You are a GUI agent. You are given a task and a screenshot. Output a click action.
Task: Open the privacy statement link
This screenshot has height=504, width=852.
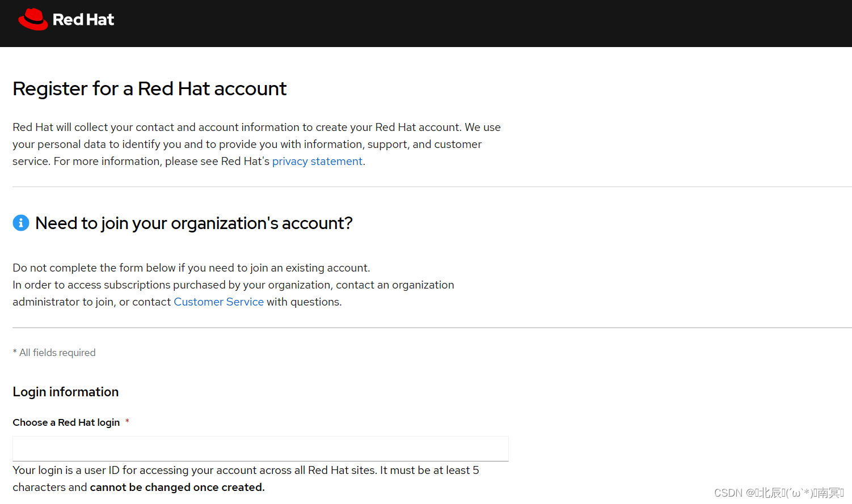point(317,161)
